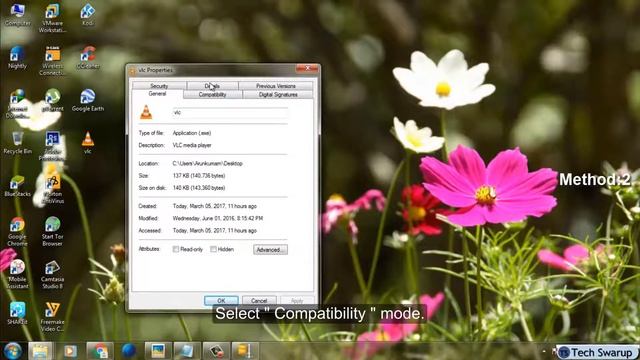640x360 pixels.
Task: Launch Camtasia Studio 8 shortcut
Action: click(52, 274)
